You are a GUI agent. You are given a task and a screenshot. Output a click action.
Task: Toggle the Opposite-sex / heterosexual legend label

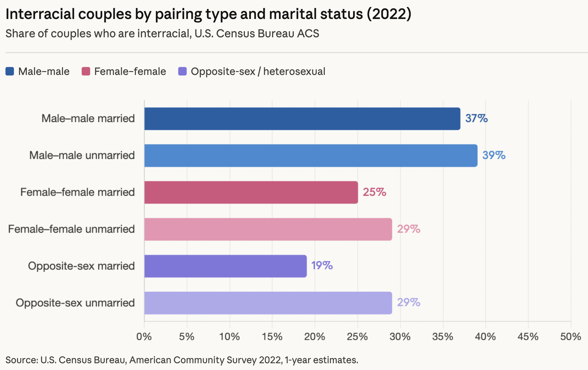click(x=258, y=71)
